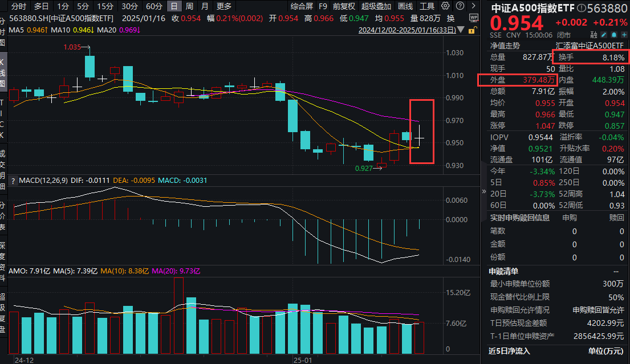Open the 深度资料 sidebar tab
This screenshot has width=630, height=364.
pyautogui.click(x=3, y=261)
